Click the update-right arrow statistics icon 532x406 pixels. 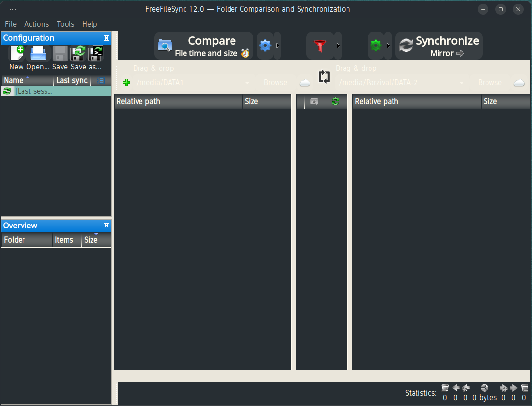[514, 388]
